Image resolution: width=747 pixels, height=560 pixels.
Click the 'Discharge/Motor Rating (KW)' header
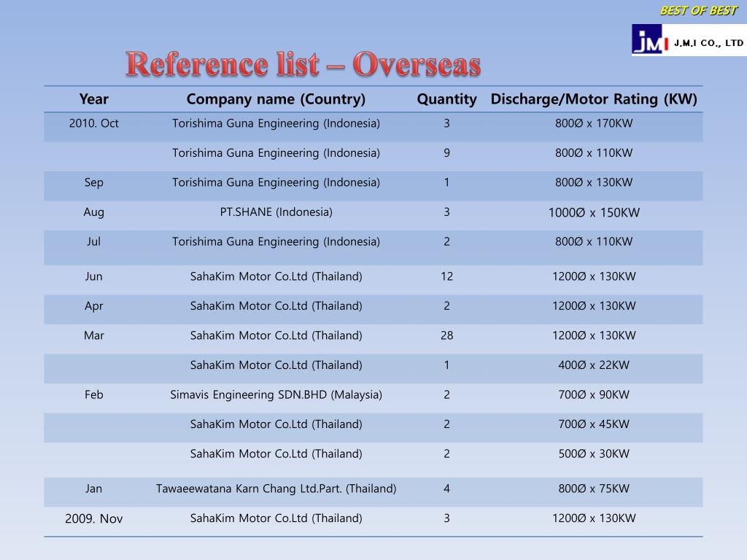click(594, 99)
